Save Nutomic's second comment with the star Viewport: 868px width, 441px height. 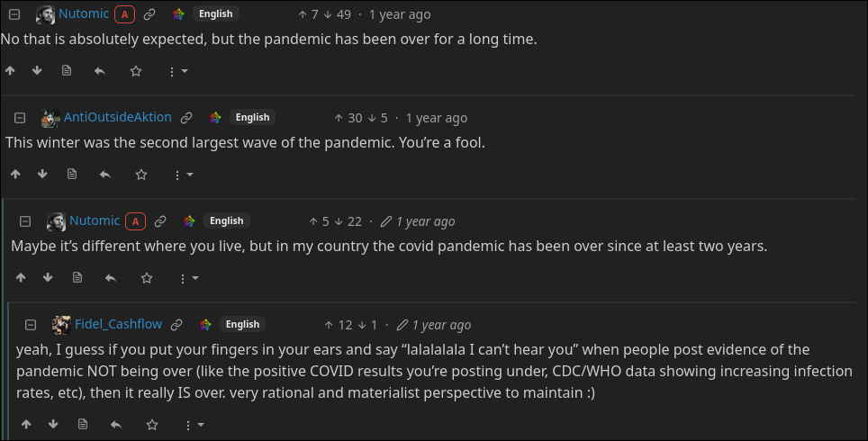(x=147, y=278)
